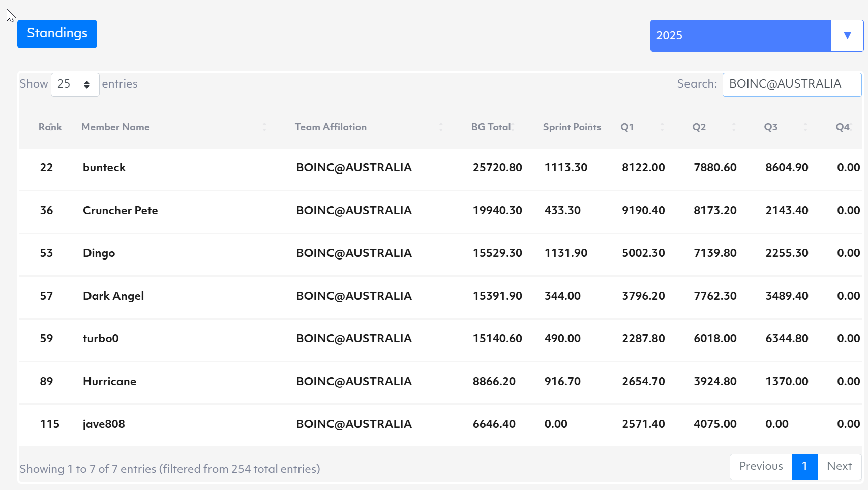Click Q2 value 7762.30
The image size is (868, 490).
click(x=715, y=296)
